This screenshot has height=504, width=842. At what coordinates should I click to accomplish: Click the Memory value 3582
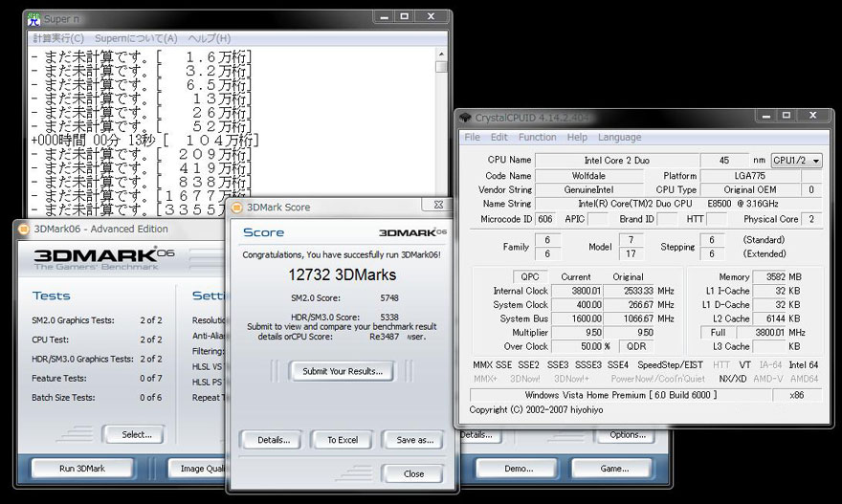tap(769, 277)
